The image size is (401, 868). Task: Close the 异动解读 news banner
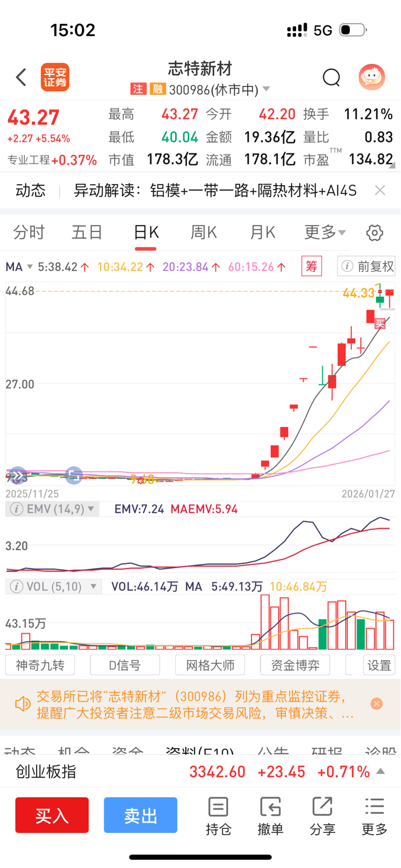[x=380, y=190]
